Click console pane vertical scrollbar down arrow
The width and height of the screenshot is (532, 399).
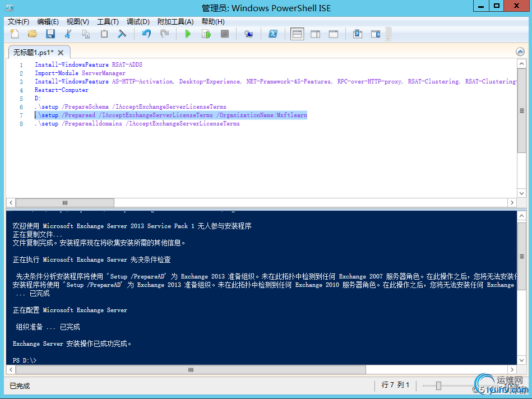click(x=521, y=360)
